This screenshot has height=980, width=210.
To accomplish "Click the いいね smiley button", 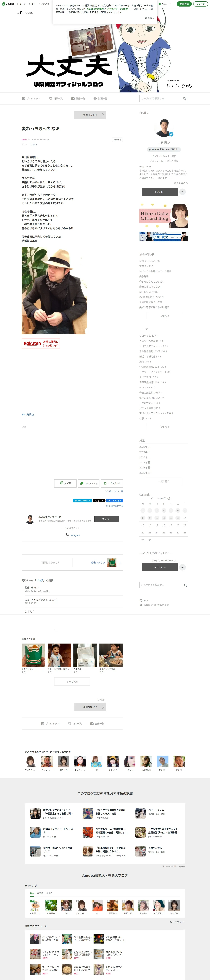I will click(66, 483).
